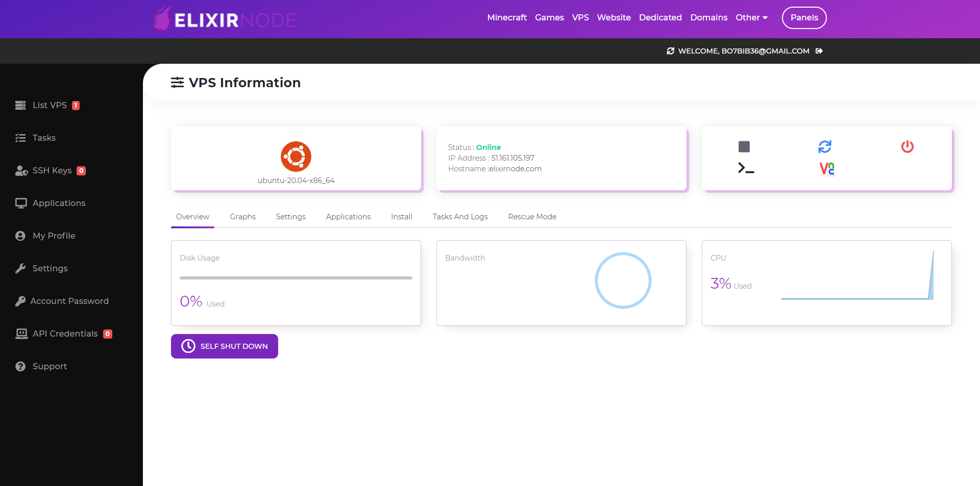Switch to the Graphs tab
The height and width of the screenshot is (486, 980).
click(242, 216)
